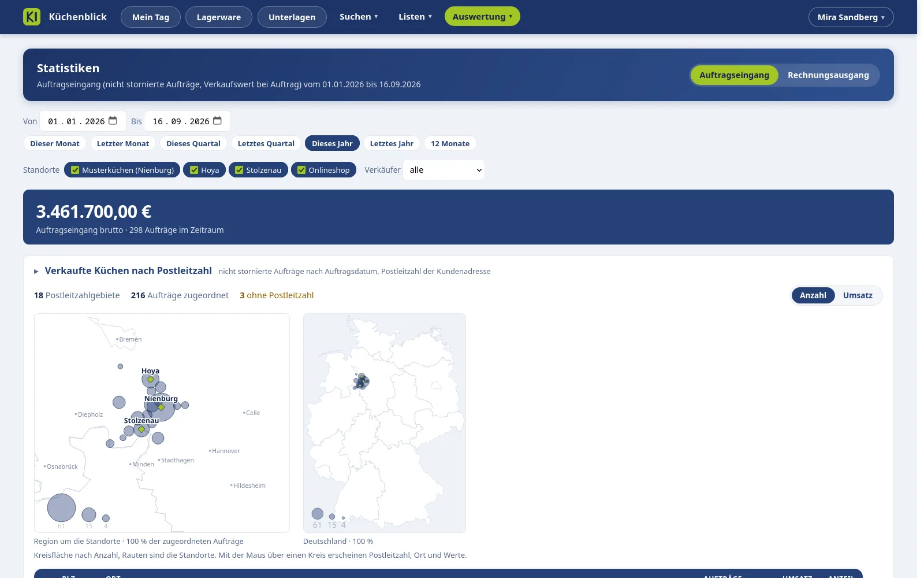Image resolution: width=924 pixels, height=578 pixels.
Task: Select the Letztes Quartal period
Action: (x=266, y=143)
